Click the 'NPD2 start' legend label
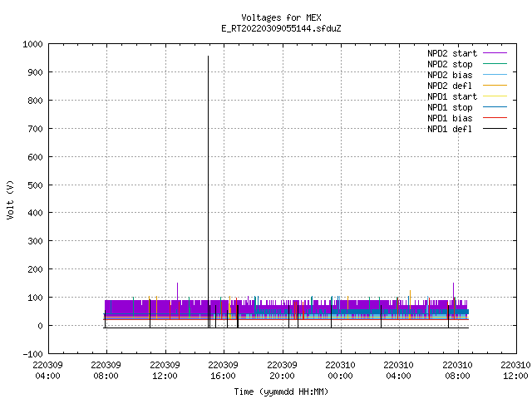 pos(452,53)
